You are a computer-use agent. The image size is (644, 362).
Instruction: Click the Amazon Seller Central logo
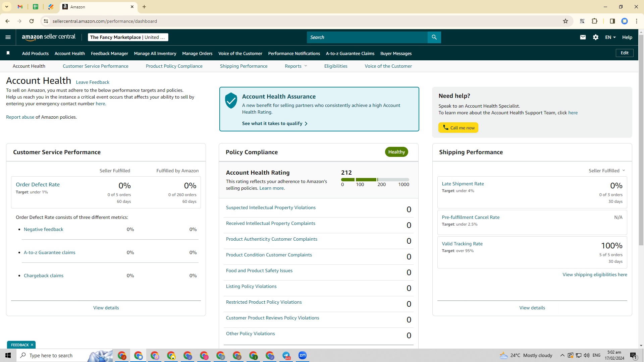pos(49,37)
